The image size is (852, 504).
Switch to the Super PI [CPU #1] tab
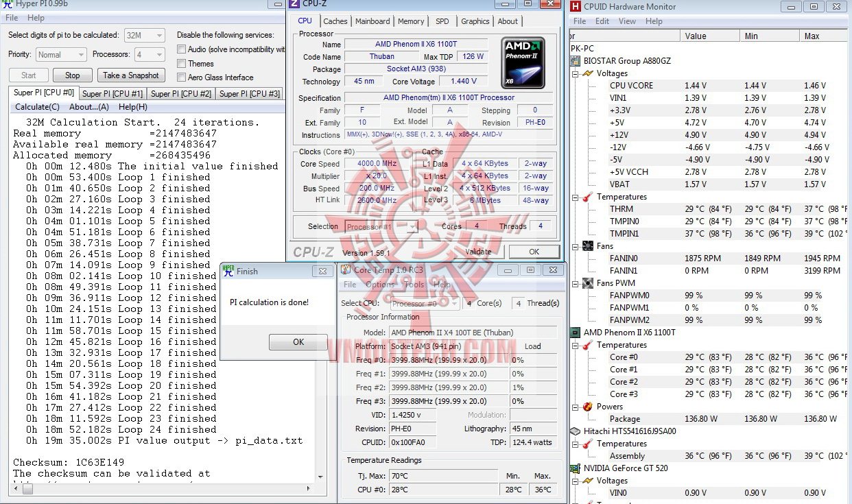point(113,94)
